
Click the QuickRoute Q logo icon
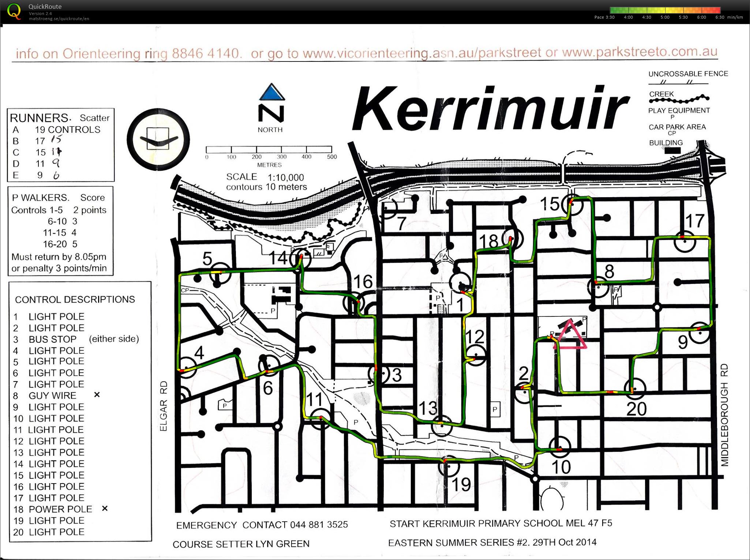pyautogui.click(x=14, y=11)
